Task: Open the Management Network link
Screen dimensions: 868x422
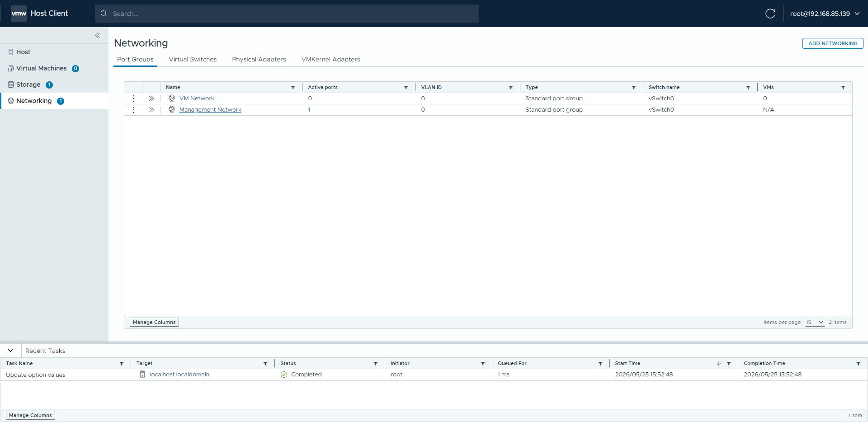Action: pyautogui.click(x=210, y=110)
